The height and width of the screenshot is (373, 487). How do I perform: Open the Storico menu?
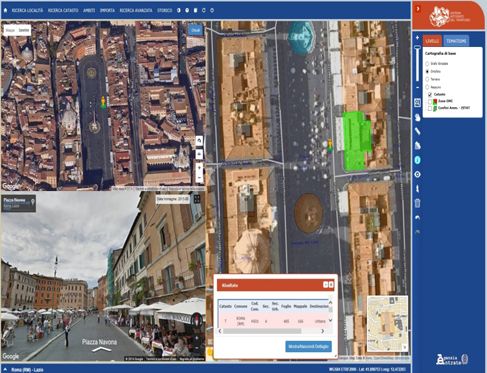coord(165,10)
